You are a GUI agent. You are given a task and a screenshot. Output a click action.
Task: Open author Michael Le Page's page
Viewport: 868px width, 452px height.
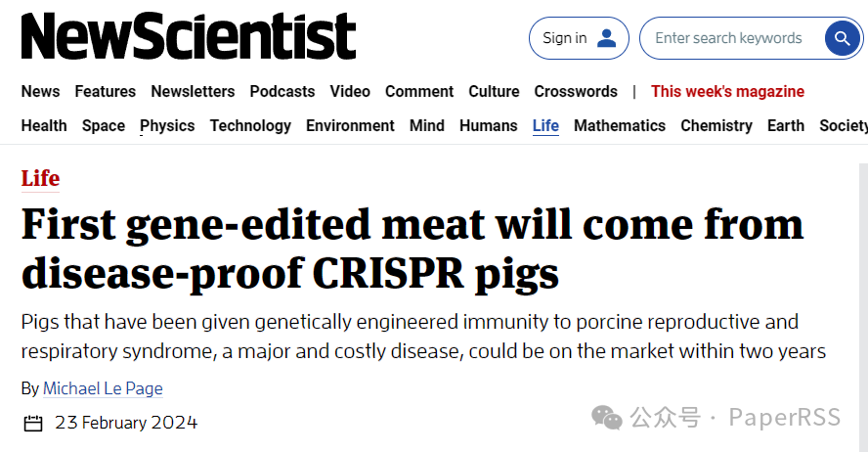103,388
